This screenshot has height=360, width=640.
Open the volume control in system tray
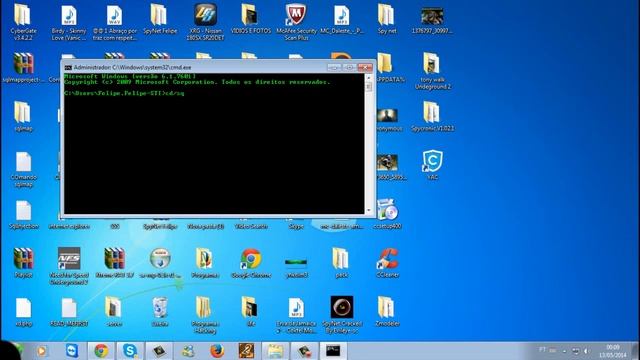coord(586,351)
